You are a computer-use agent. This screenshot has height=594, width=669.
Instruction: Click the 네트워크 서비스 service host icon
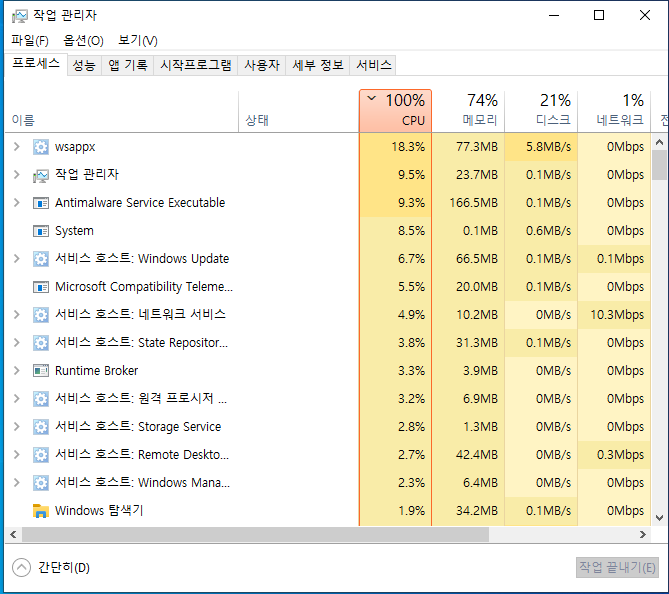(41, 314)
